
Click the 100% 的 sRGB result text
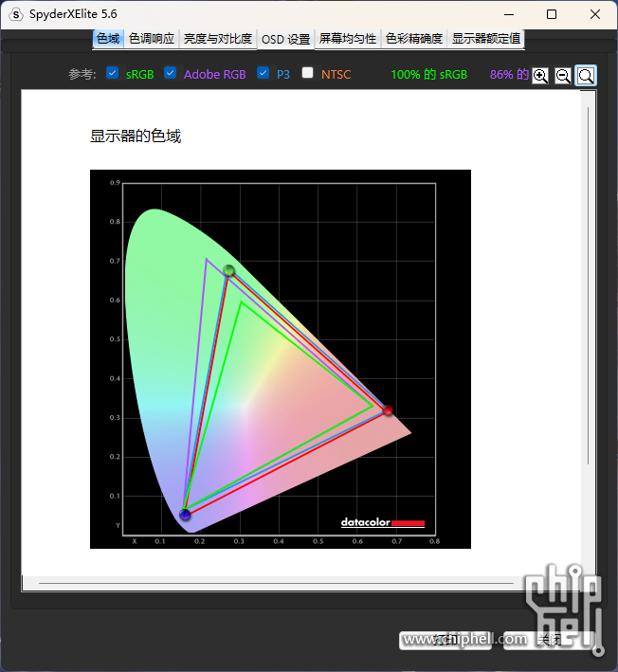[429, 75]
